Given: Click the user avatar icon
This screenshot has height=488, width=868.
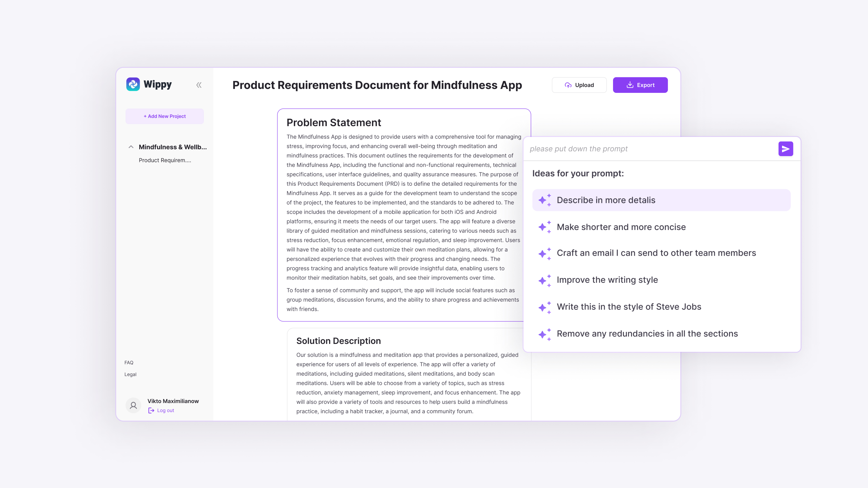Looking at the screenshot, I should point(133,405).
